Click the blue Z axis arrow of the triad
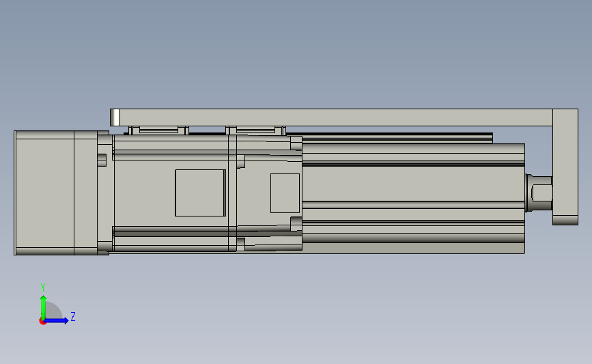Viewport: 592px width, 364px height. pos(57,321)
